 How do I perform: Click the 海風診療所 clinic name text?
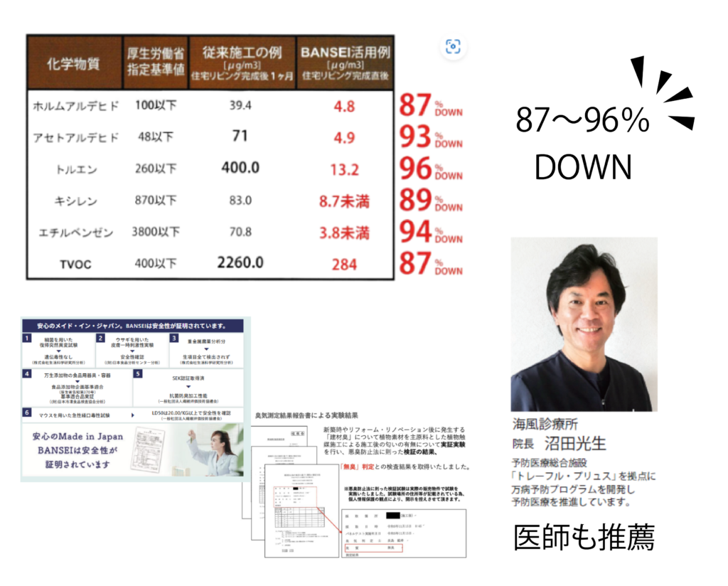(x=545, y=425)
